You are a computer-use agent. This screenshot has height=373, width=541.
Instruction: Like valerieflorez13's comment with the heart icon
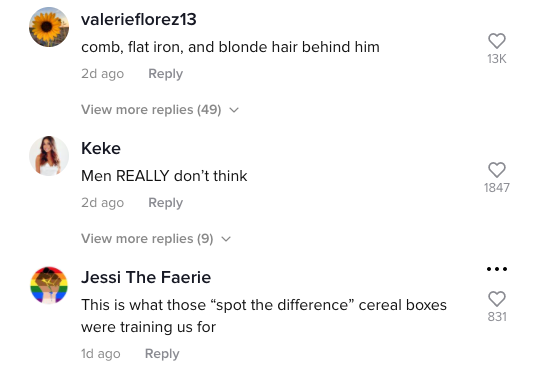[497, 41]
